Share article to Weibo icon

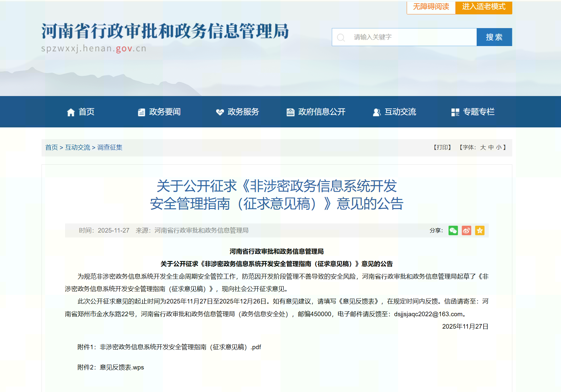(466, 231)
